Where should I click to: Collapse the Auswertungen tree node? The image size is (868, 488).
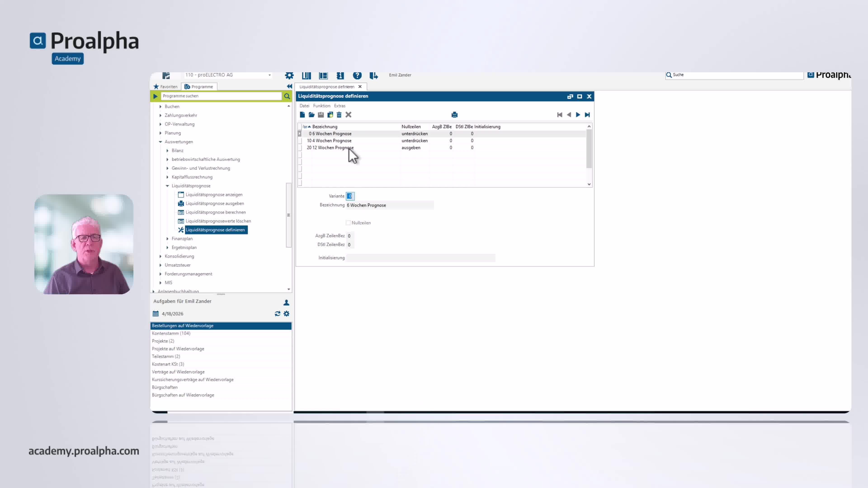click(x=160, y=142)
